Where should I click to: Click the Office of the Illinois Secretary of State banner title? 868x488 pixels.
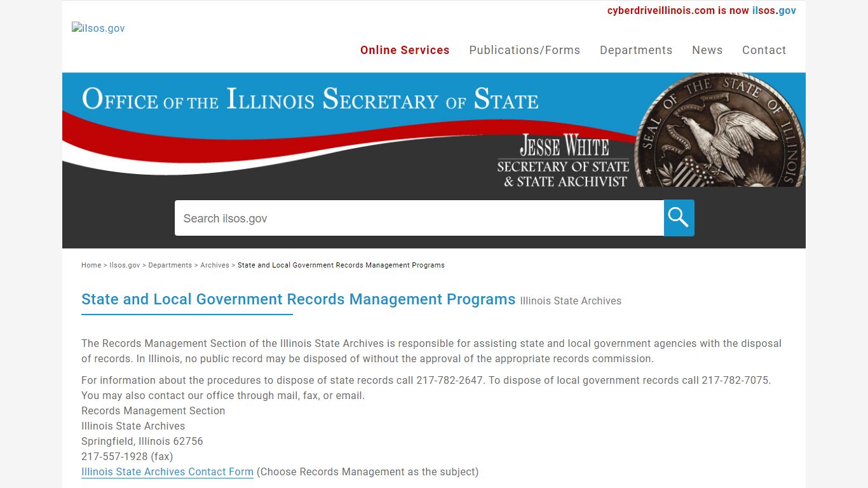310,99
